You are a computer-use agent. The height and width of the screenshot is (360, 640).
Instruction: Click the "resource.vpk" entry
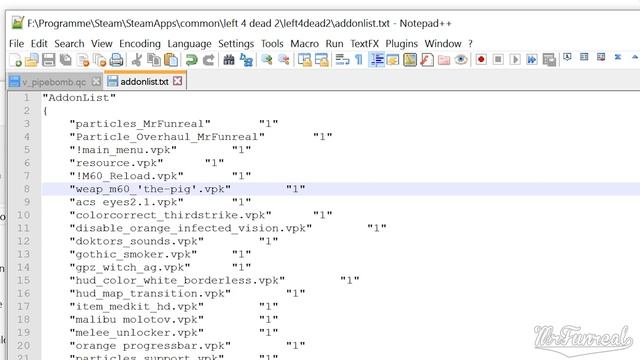(x=116, y=163)
